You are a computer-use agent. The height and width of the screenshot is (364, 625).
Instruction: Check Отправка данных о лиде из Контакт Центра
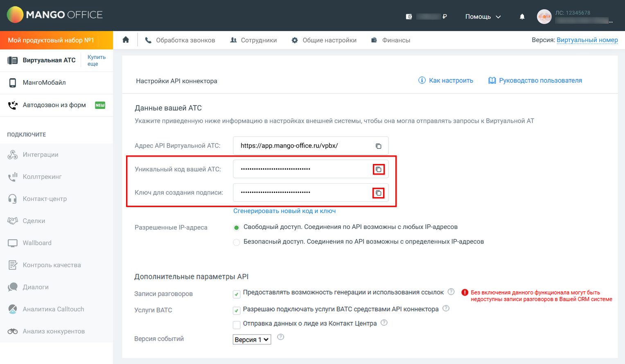pos(236,324)
